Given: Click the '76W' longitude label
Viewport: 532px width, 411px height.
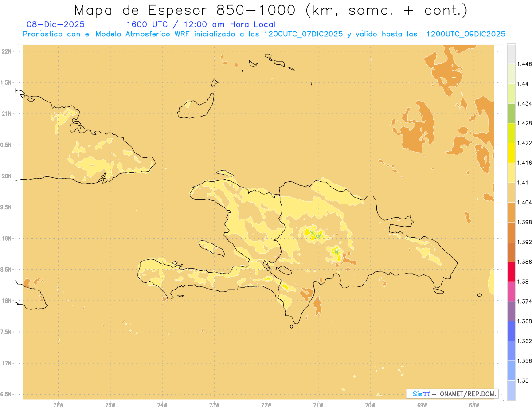Looking at the screenshot, I should 58,405.
